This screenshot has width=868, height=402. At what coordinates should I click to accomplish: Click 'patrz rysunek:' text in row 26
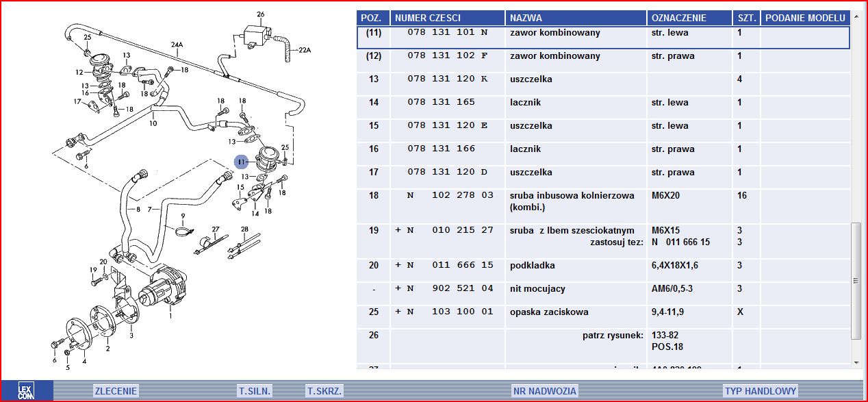point(613,335)
